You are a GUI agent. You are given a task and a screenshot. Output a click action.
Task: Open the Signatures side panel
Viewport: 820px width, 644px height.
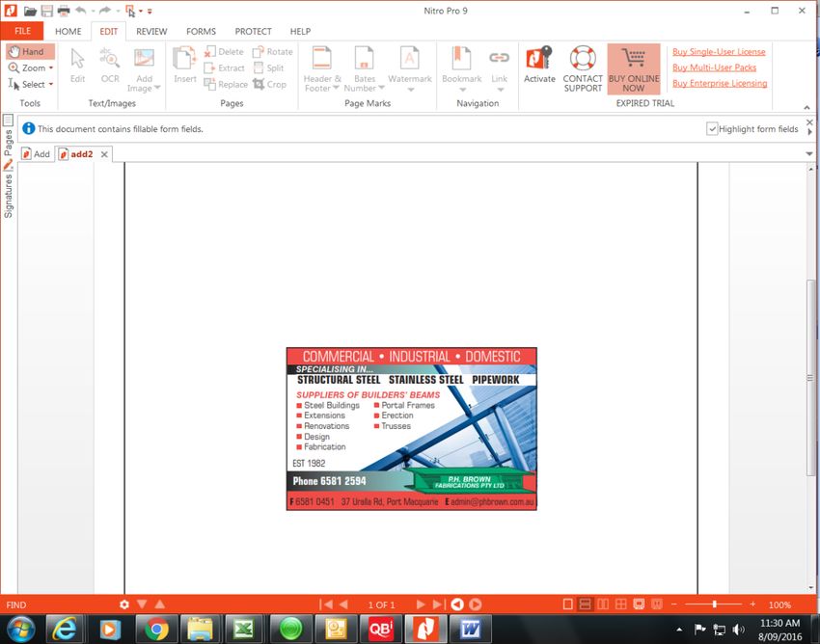point(8,189)
